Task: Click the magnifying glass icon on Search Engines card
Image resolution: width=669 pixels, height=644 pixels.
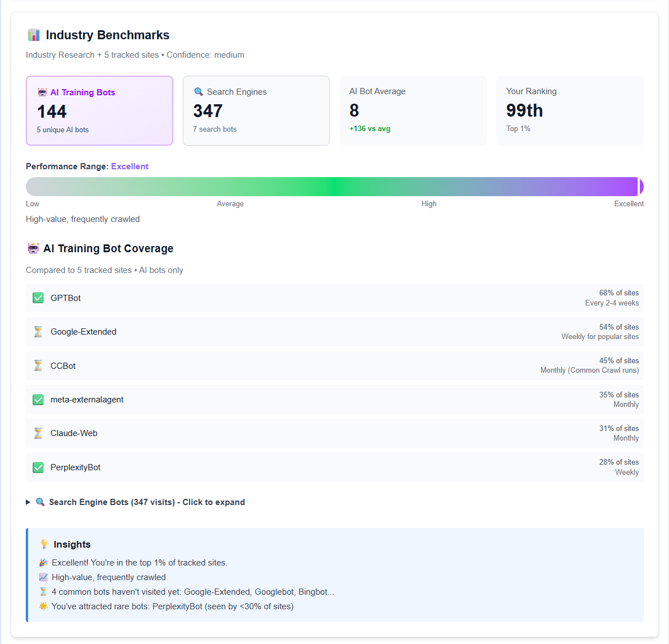Action: [x=197, y=91]
